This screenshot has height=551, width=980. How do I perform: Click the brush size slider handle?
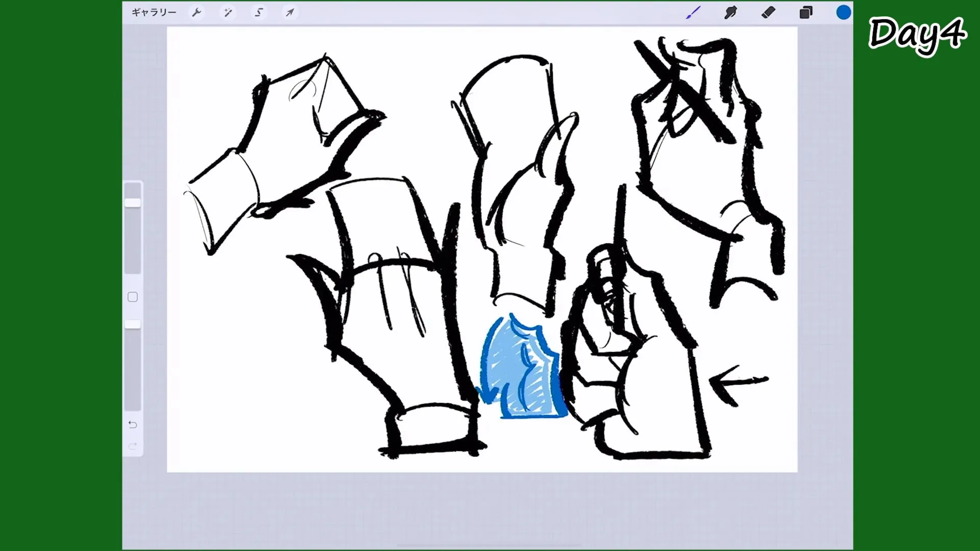133,203
